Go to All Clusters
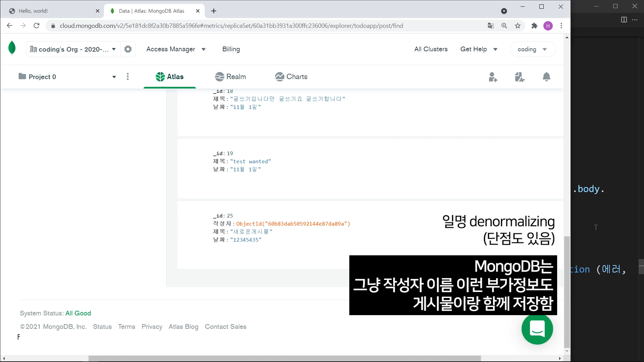The width and height of the screenshot is (644, 362). click(x=431, y=49)
